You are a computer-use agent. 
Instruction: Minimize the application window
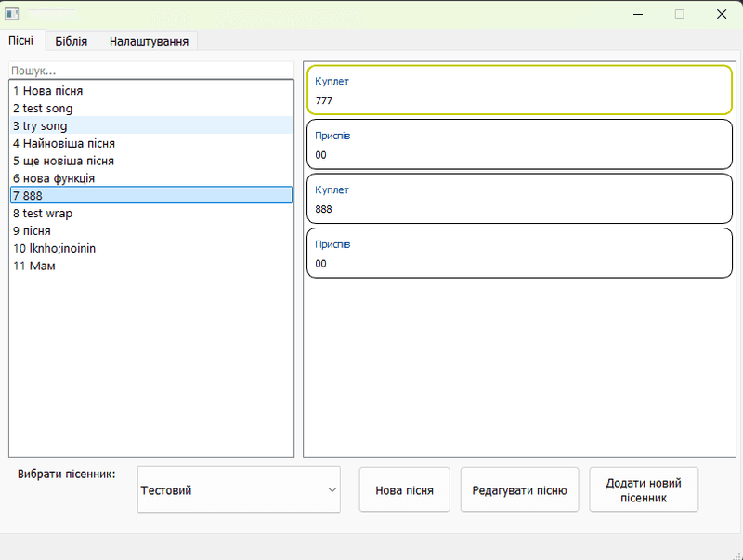638,14
